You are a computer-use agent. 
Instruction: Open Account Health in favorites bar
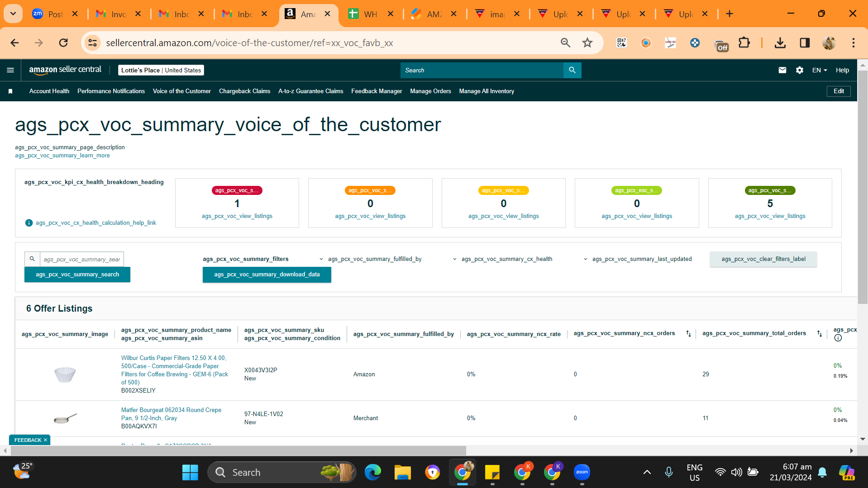(49, 91)
